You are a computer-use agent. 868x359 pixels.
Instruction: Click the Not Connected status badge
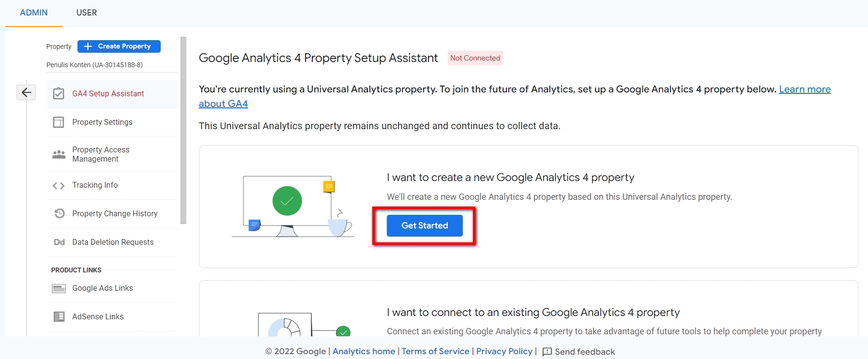point(475,58)
